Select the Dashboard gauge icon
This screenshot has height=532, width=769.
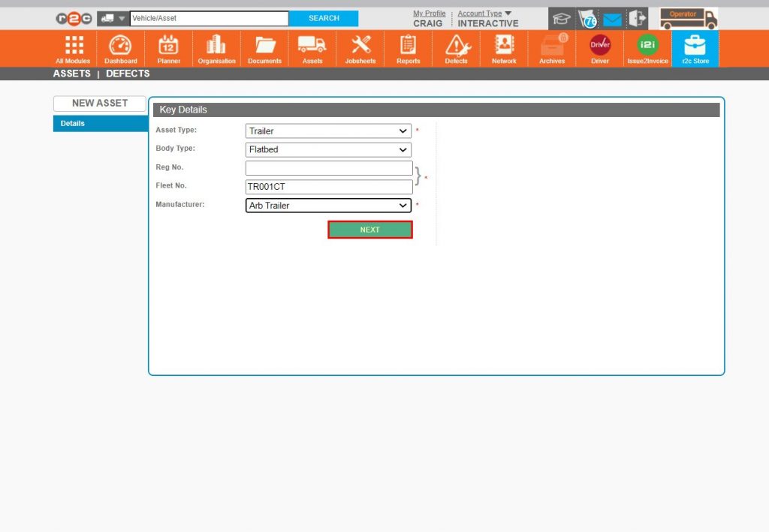pos(120,47)
